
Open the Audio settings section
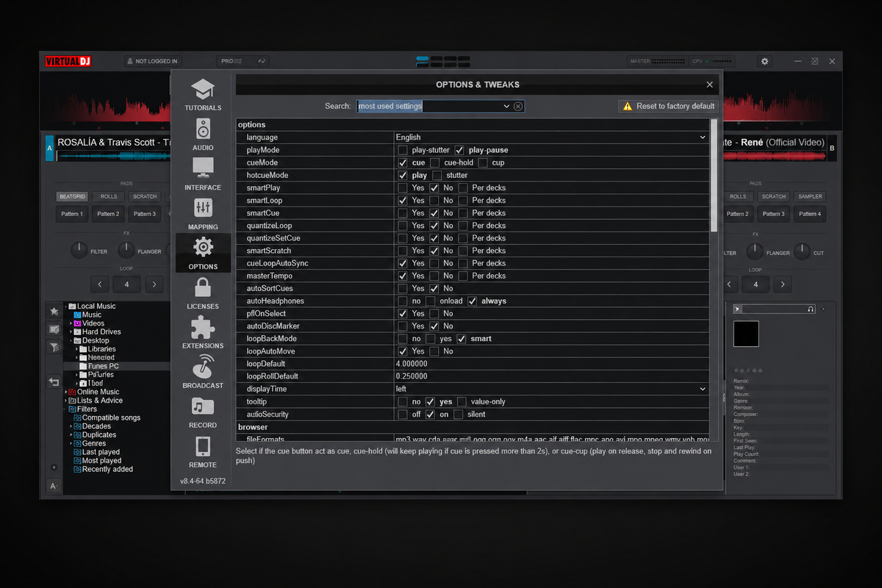(203, 135)
